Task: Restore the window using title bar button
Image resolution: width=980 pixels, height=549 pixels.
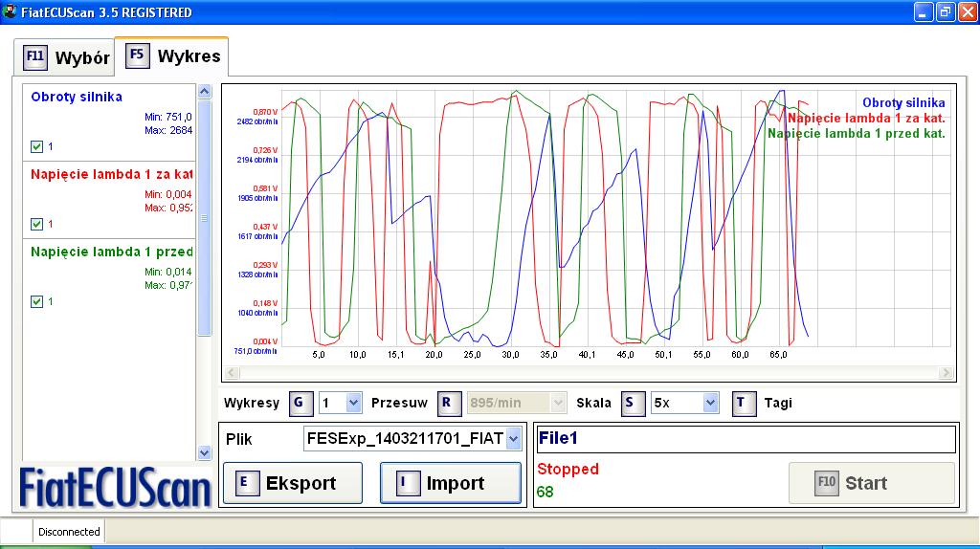Action: (x=945, y=11)
